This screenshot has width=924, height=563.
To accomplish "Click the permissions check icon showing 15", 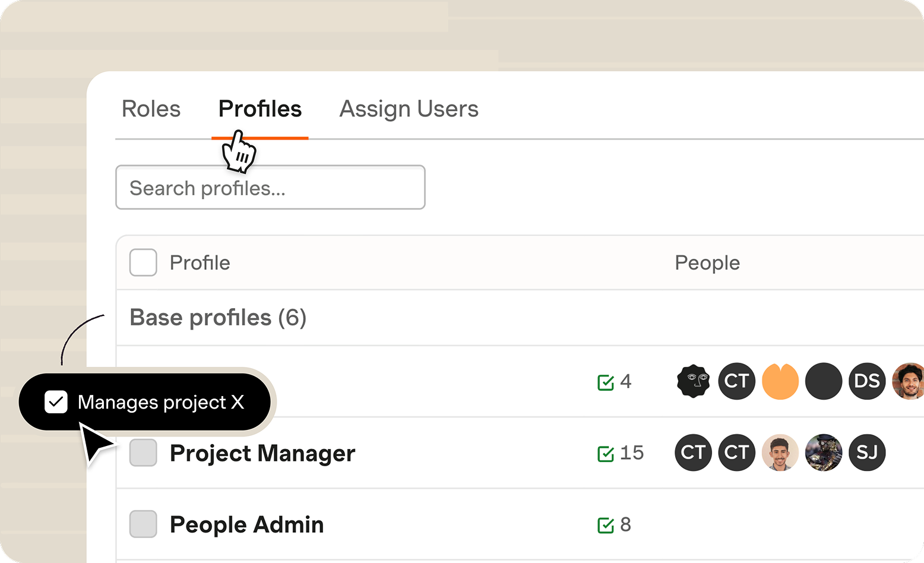I will coord(606,454).
